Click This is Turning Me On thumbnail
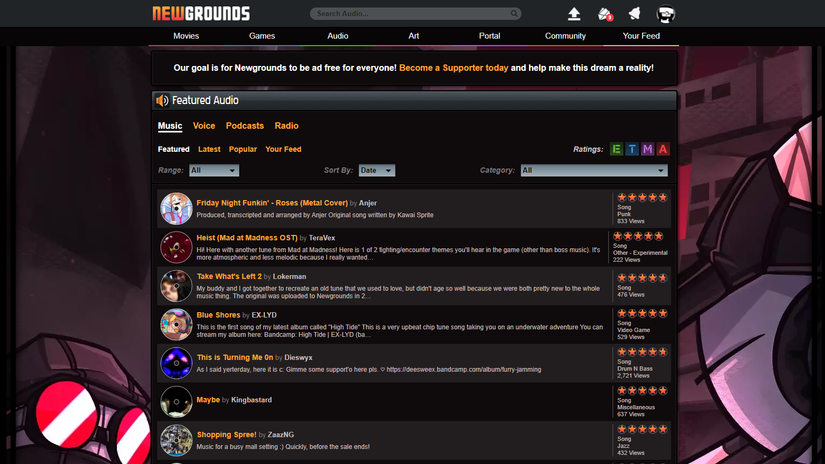 176,363
